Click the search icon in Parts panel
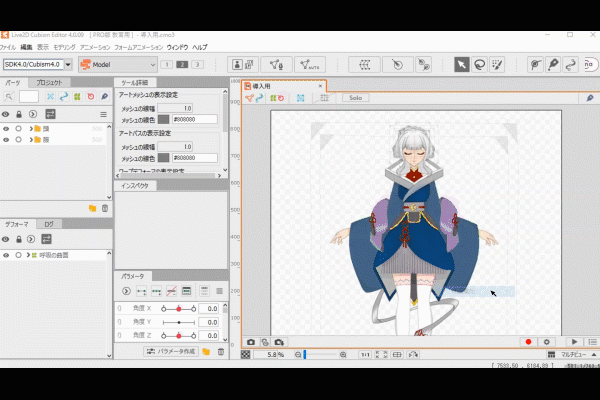 coord(8,96)
